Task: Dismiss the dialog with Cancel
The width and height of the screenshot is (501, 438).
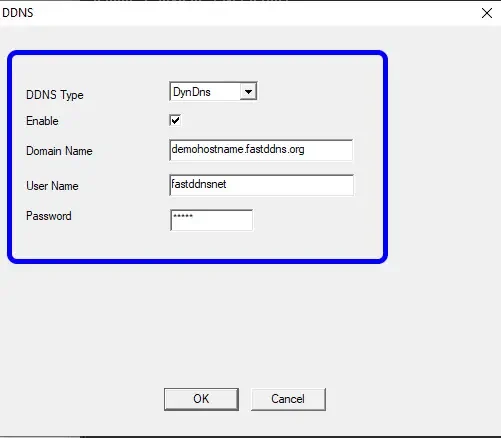Action: click(288, 399)
